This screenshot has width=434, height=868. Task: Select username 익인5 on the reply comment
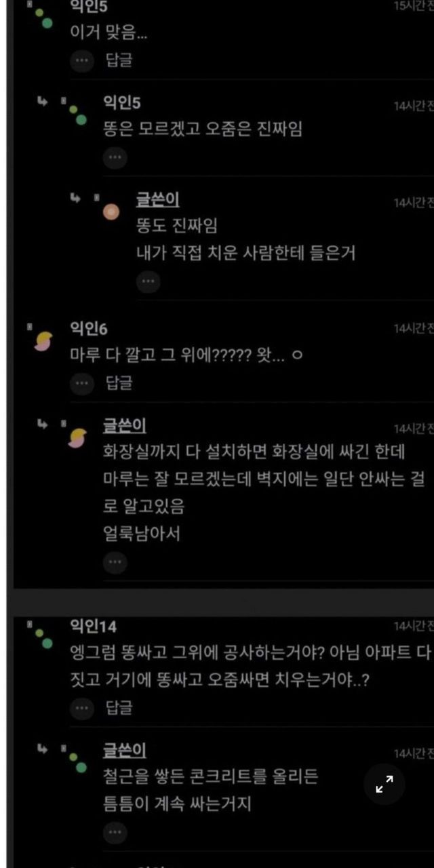pos(121,103)
